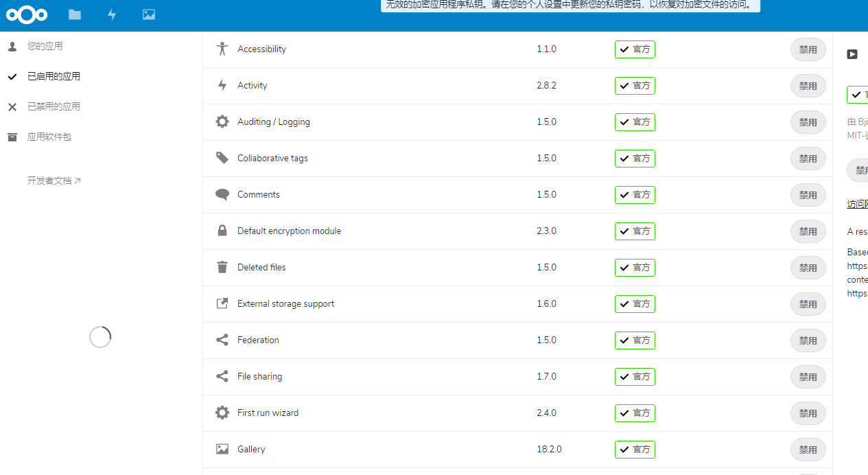Open the Nextcloud logo home

click(x=27, y=14)
